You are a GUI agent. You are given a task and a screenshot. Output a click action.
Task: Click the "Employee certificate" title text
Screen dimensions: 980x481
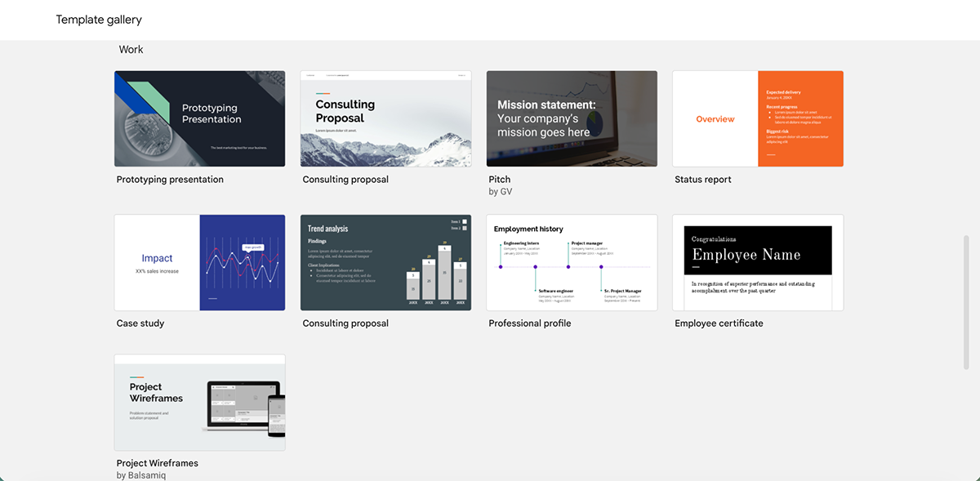(x=718, y=323)
